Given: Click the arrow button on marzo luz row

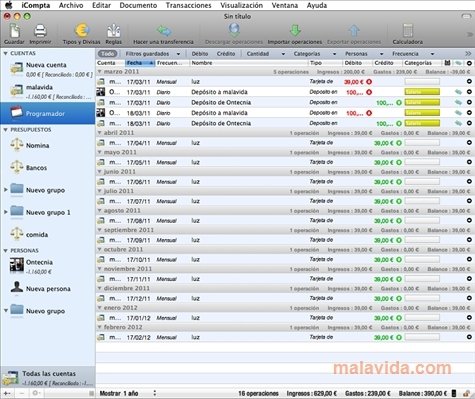Looking at the screenshot, I should [469, 81].
